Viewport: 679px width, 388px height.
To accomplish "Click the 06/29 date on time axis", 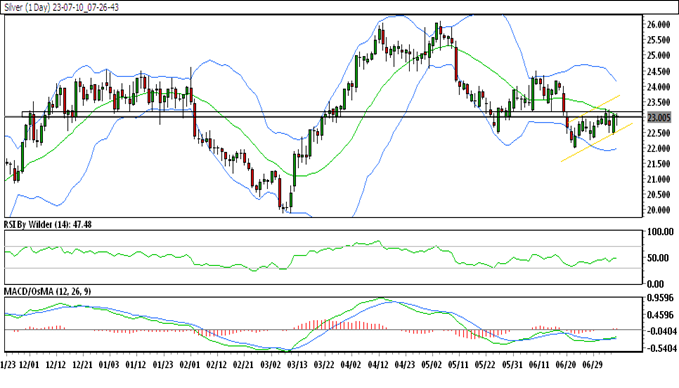I will pos(592,365).
